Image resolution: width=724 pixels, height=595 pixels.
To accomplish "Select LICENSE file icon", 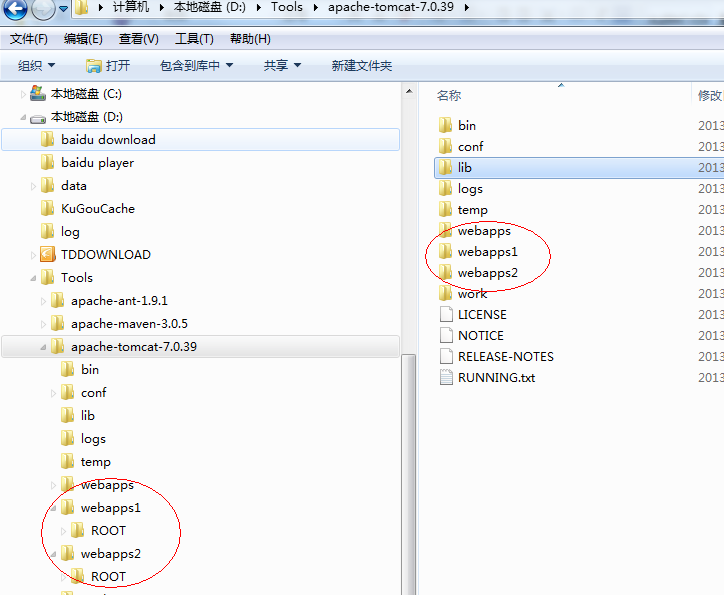I will [446, 314].
